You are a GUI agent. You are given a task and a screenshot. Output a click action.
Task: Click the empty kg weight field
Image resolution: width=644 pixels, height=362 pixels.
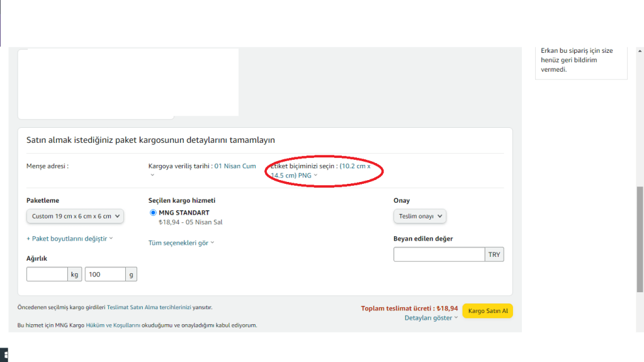(47, 274)
